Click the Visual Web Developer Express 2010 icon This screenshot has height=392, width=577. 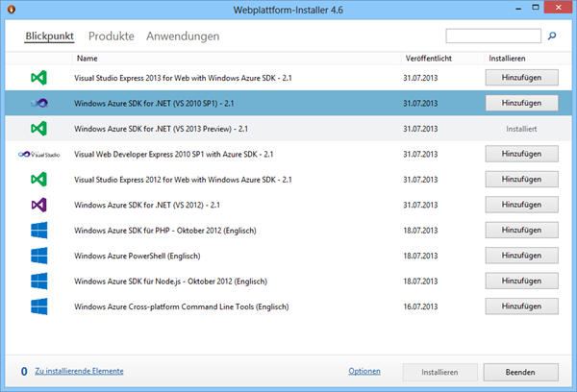coord(38,153)
